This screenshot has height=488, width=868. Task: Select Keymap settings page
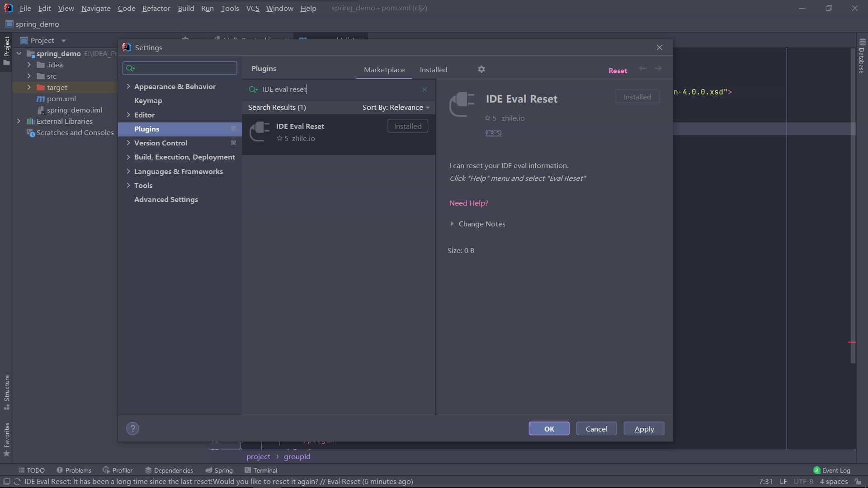[148, 101]
